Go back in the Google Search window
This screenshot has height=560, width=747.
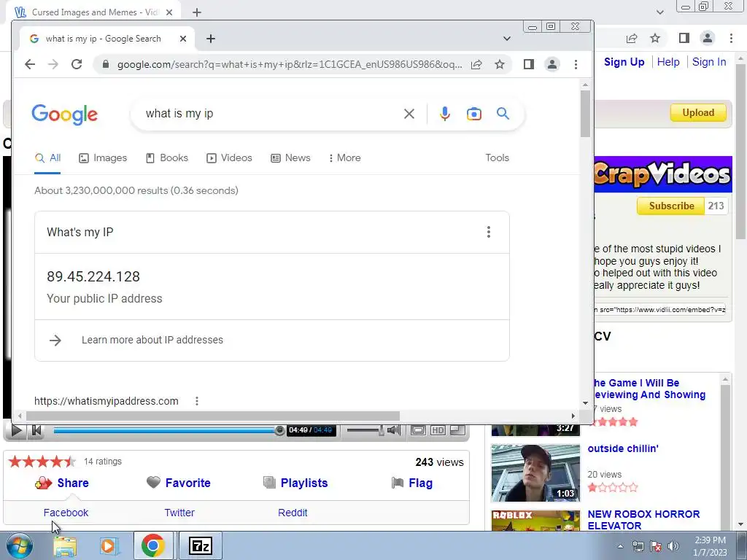click(30, 64)
